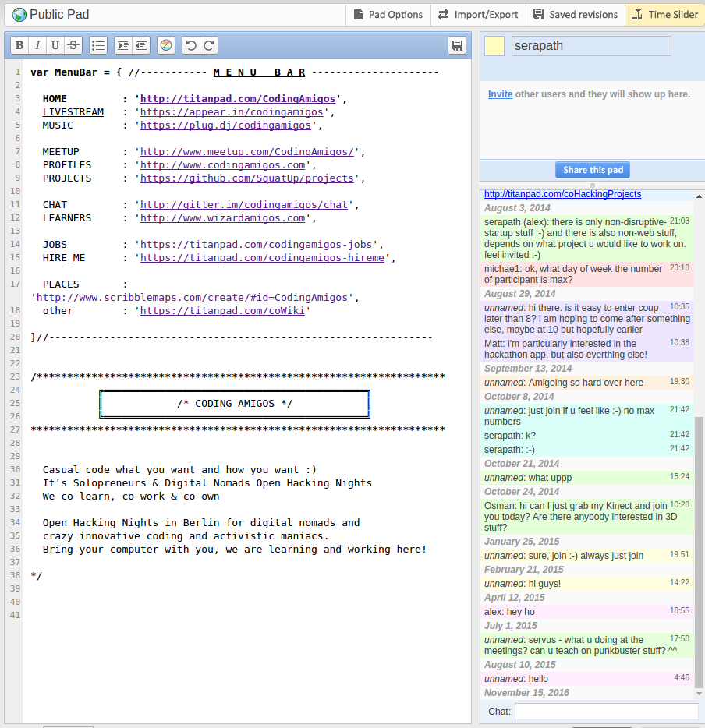Open the scribblemaps CodingAmigos link

tap(192, 298)
